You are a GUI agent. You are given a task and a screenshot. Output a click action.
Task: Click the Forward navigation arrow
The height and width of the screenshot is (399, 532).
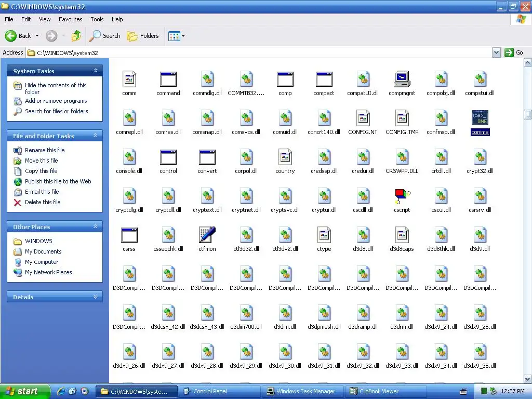[x=51, y=36]
